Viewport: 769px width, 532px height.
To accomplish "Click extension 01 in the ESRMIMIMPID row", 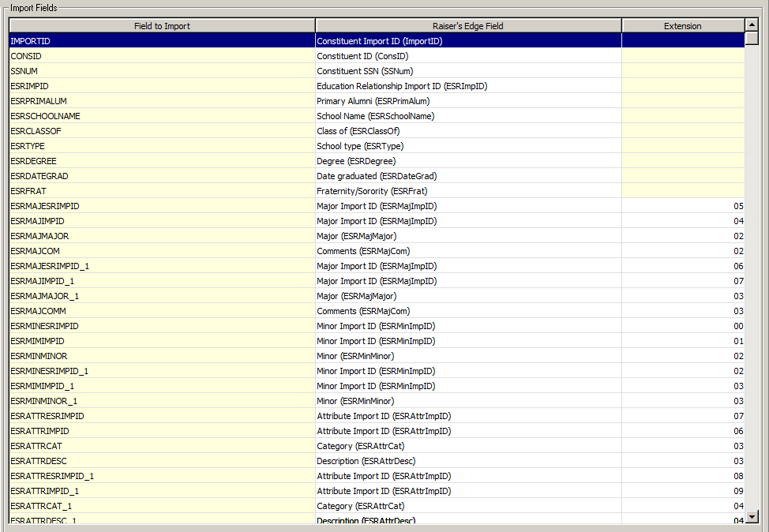I will (x=683, y=341).
